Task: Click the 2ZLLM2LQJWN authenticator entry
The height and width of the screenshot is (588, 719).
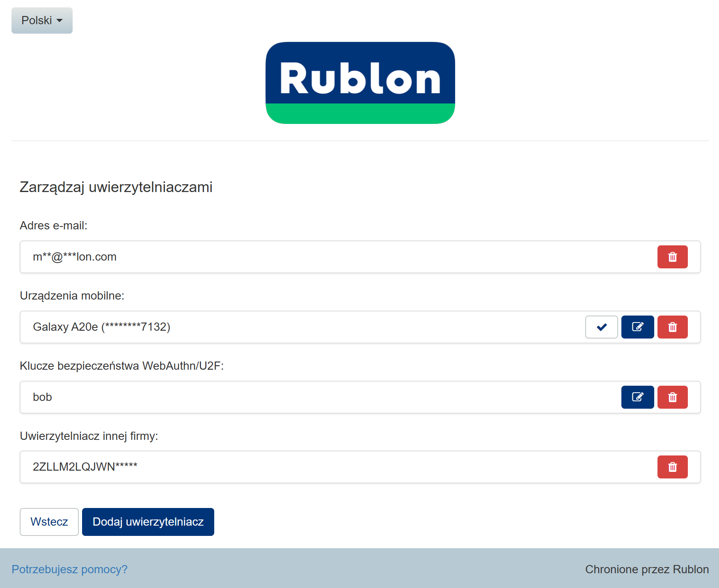Action: point(85,467)
